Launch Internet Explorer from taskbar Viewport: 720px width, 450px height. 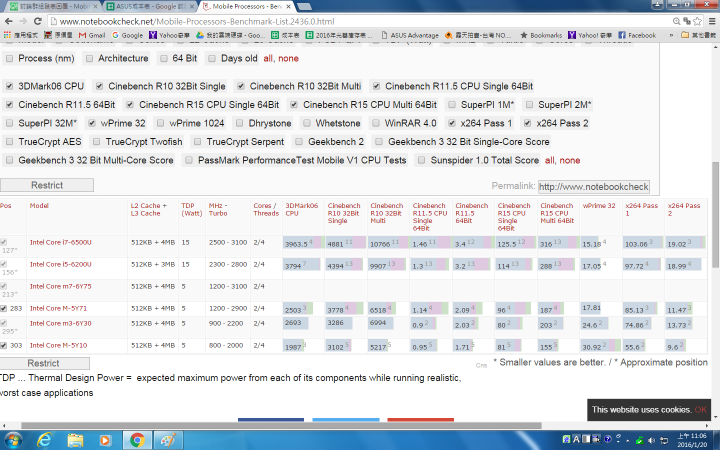(x=44, y=440)
